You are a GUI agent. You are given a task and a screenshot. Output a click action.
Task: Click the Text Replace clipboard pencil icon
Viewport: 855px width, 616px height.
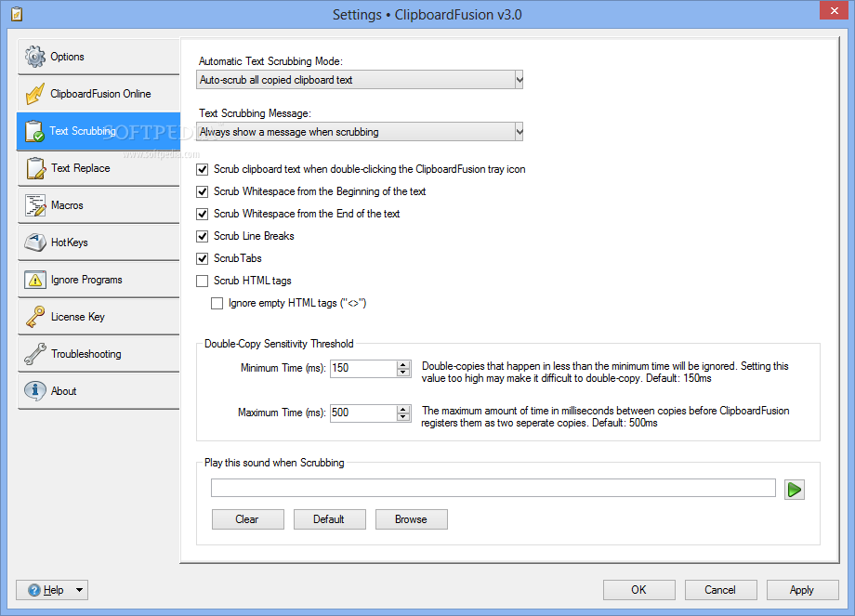[x=36, y=168]
